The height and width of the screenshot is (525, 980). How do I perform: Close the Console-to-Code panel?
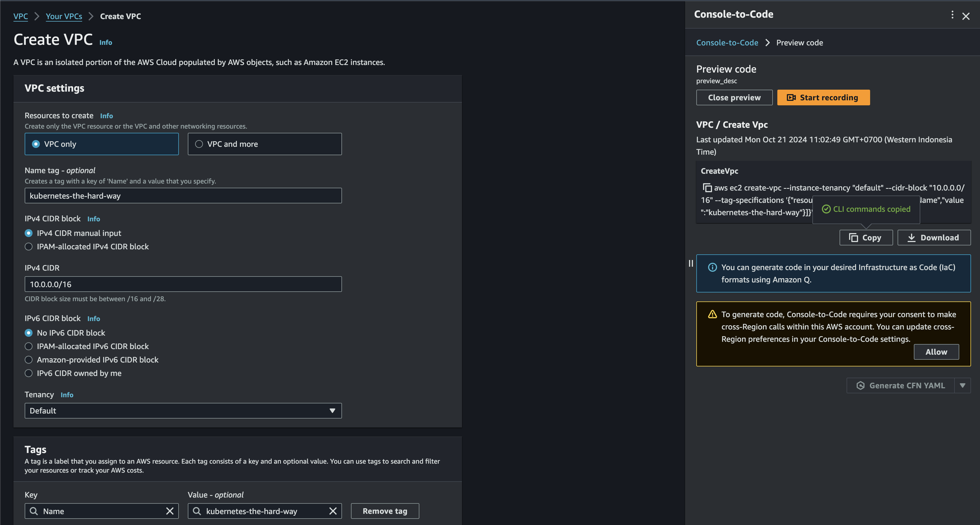point(966,16)
